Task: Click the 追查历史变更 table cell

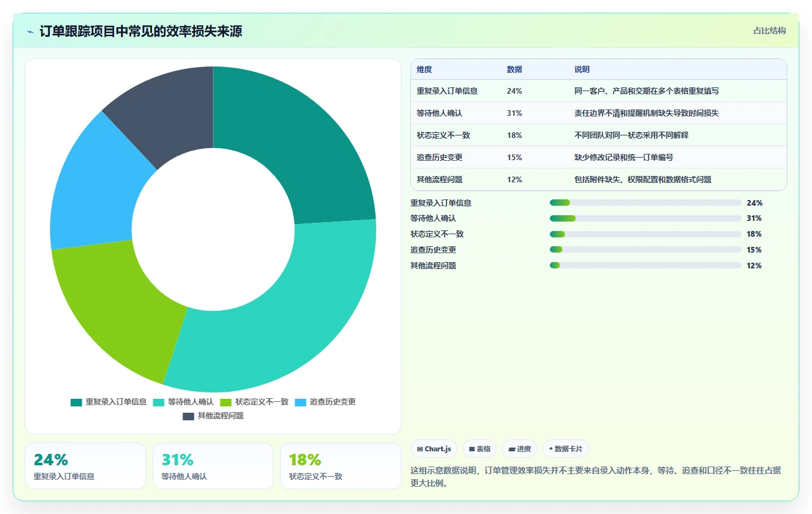Action: click(x=440, y=158)
